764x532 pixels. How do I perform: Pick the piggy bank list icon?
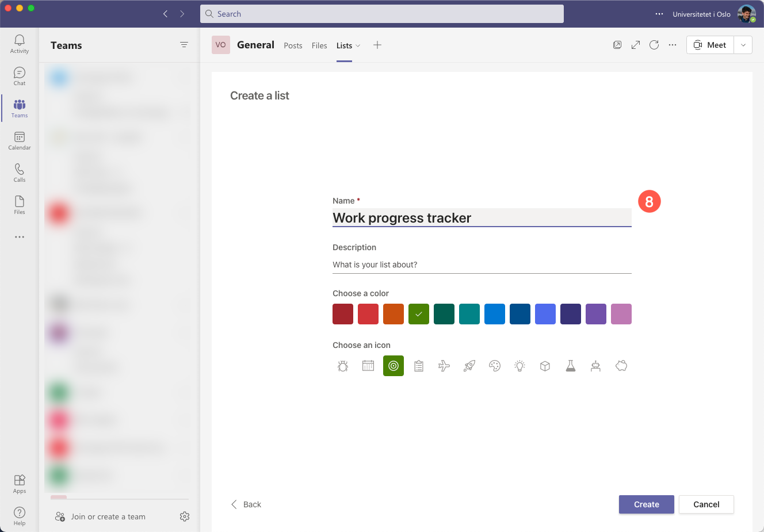coord(621,366)
